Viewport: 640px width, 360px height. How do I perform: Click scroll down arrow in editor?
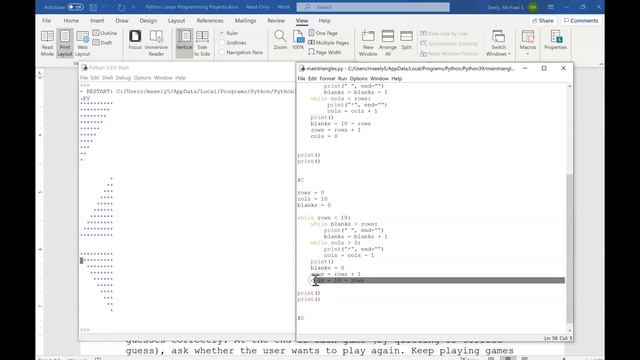click(570, 331)
